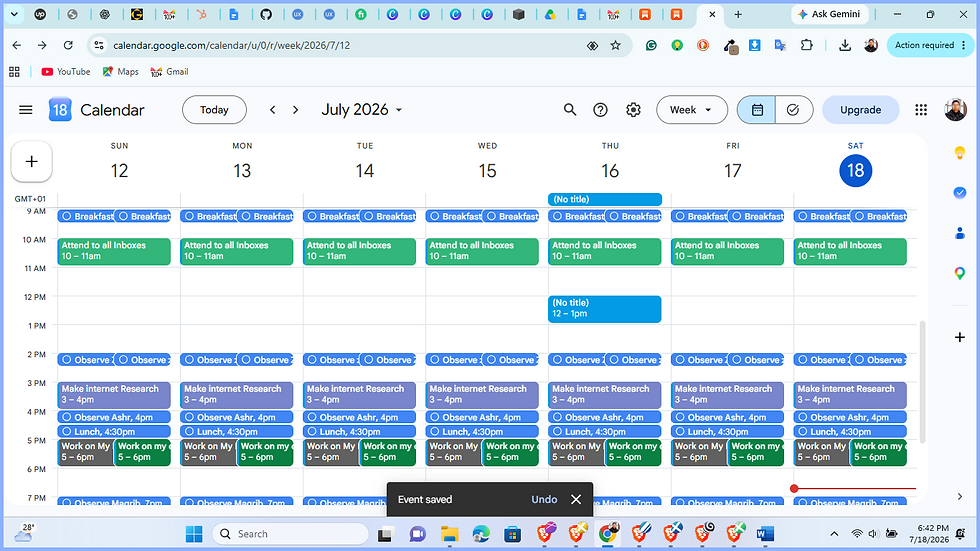This screenshot has height=551, width=980.
Task: Open the main menu hamburger icon
Action: pos(26,110)
